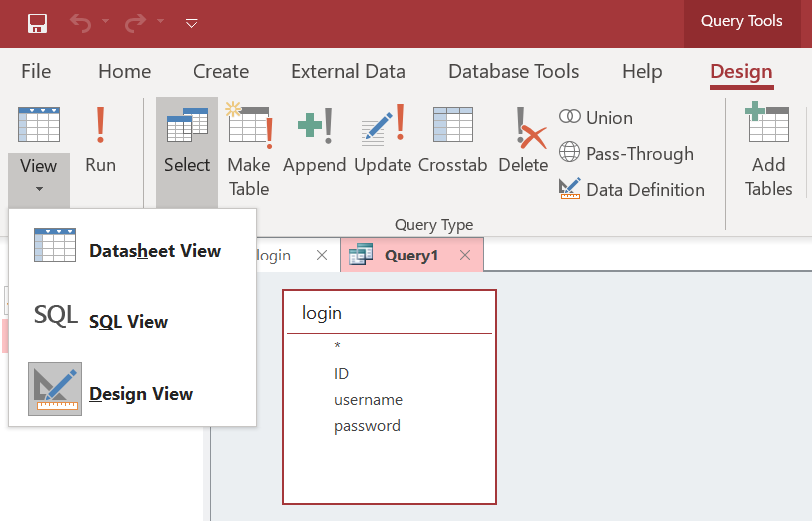Choose Make Table query type
The width and height of the screenshot is (812, 521).
249,150
